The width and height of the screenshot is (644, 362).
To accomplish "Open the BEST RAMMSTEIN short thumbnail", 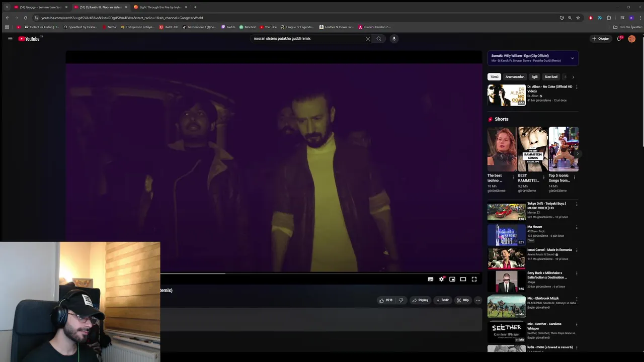I will (x=533, y=149).
